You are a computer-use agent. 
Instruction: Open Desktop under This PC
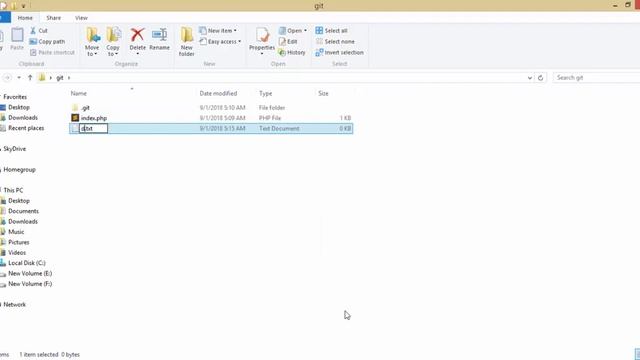pos(19,201)
